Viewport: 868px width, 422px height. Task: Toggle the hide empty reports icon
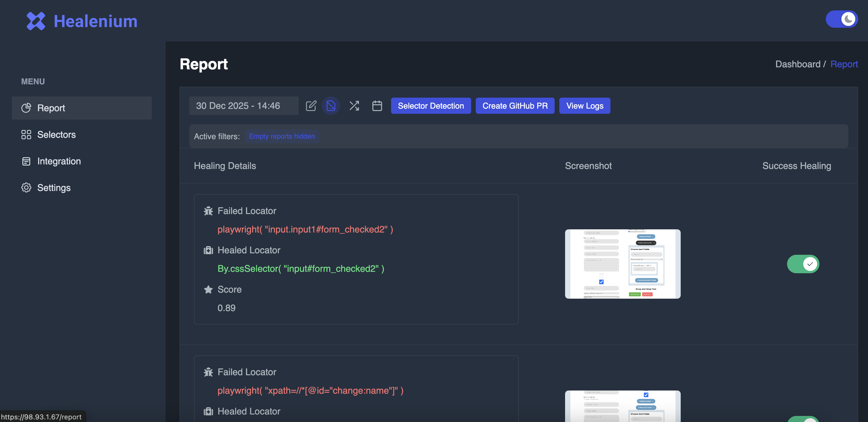click(x=331, y=106)
